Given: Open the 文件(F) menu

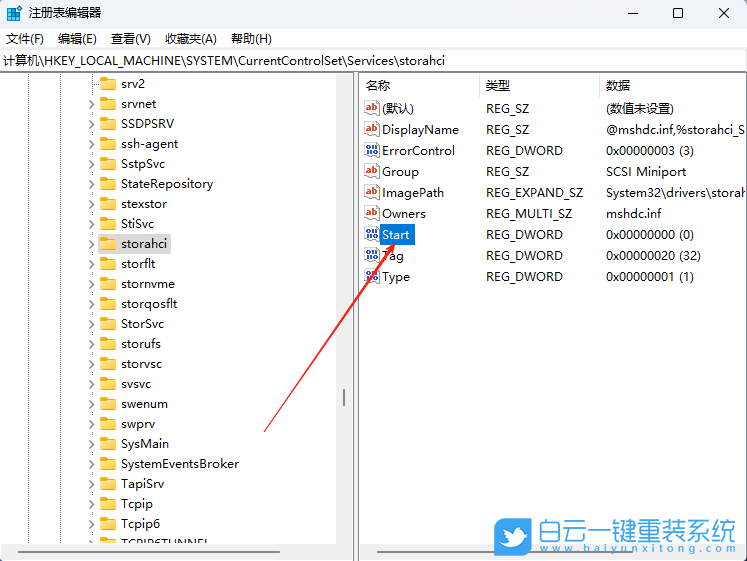Looking at the screenshot, I should click(25, 39).
